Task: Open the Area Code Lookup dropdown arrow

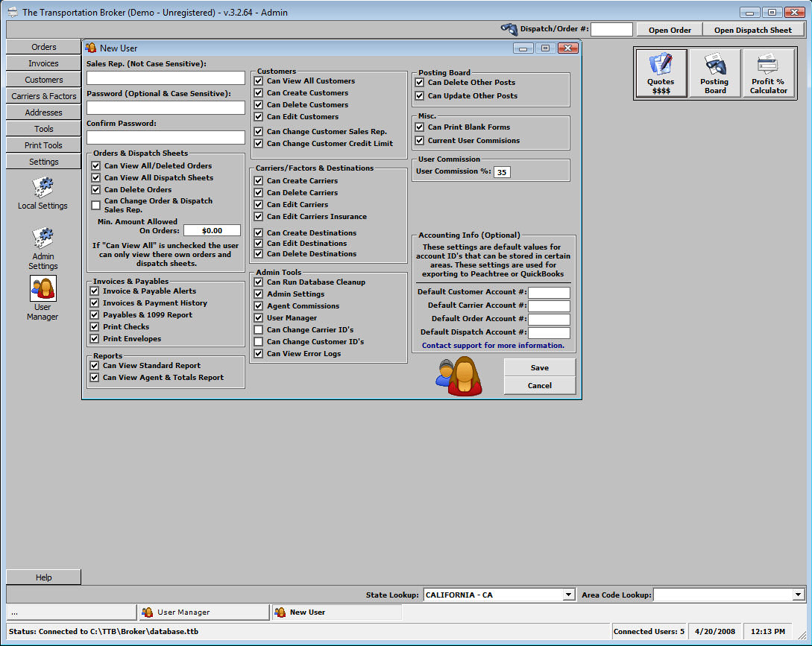Action: [x=798, y=595]
